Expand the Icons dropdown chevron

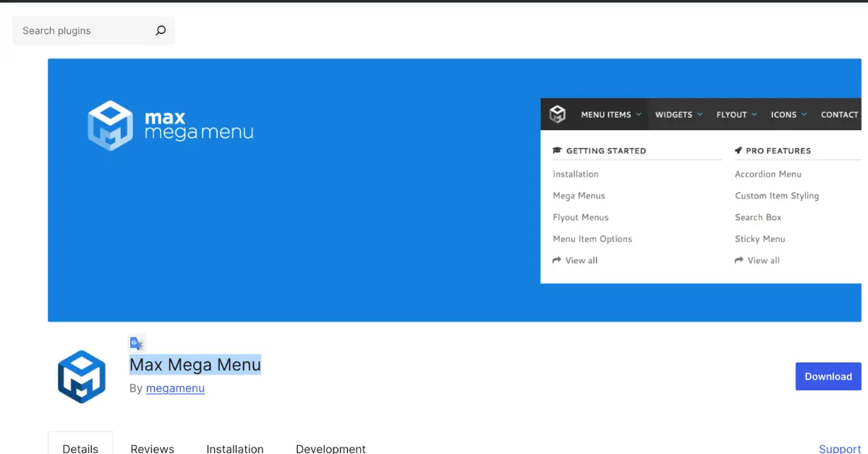[804, 114]
